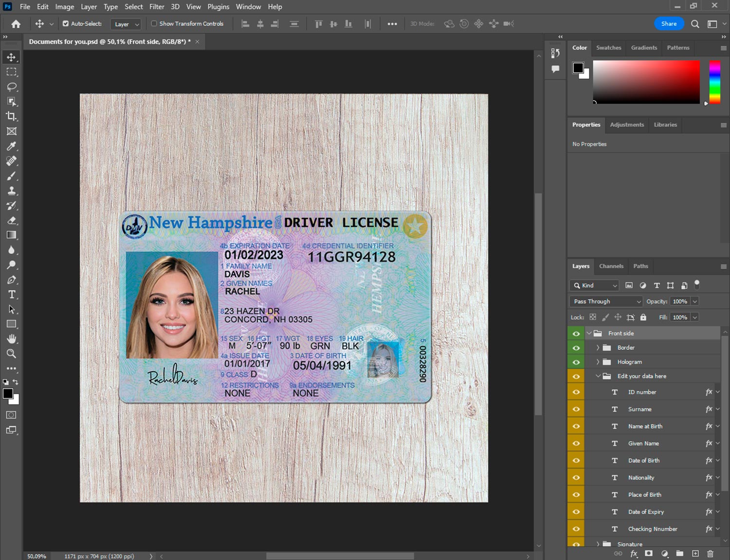Uncheck the Auto-Select checkbox
The height and width of the screenshot is (560, 730).
[x=66, y=23]
